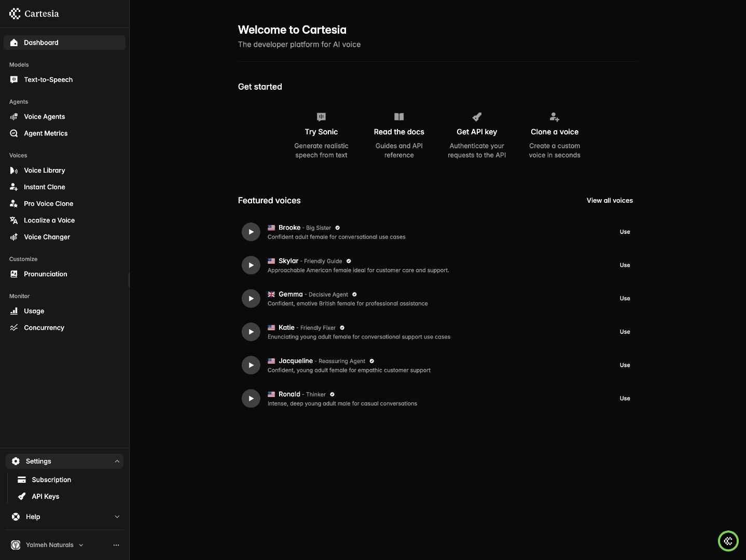Click the Pro Voice Clone icon
This screenshot has height=560, width=746.
(14, 203)
